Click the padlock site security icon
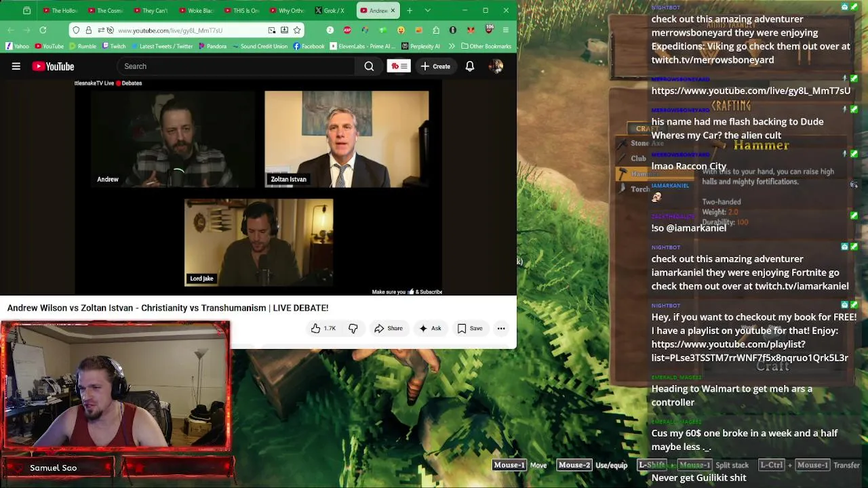 point(88,30)
